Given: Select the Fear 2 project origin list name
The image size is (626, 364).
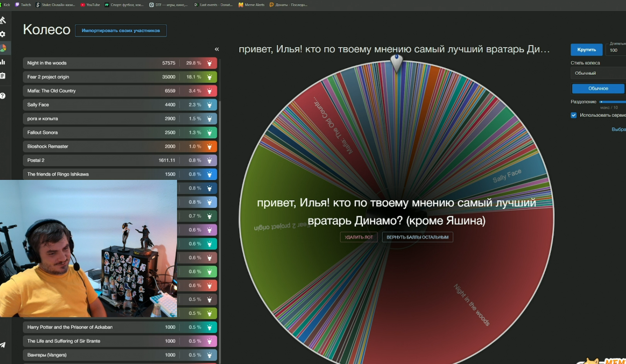Looking at the screenshot, I should (48, 77).
